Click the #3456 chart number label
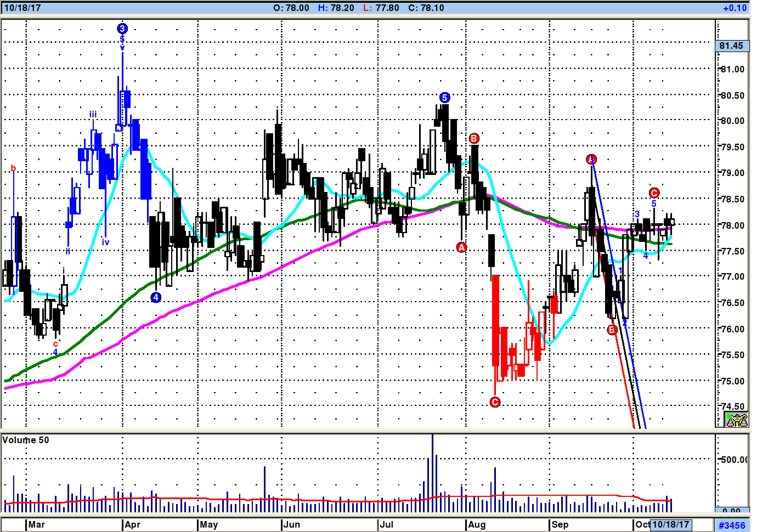 coord(732,525)
